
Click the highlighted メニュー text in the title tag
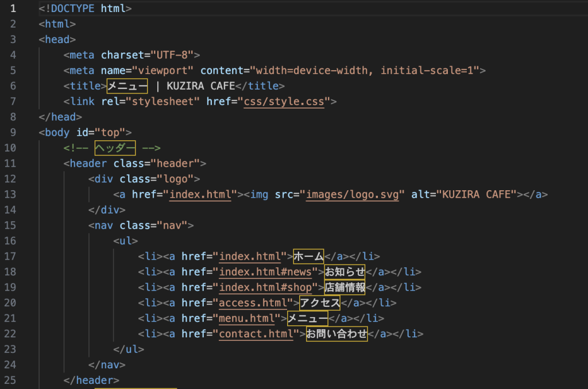pos(127,86)
